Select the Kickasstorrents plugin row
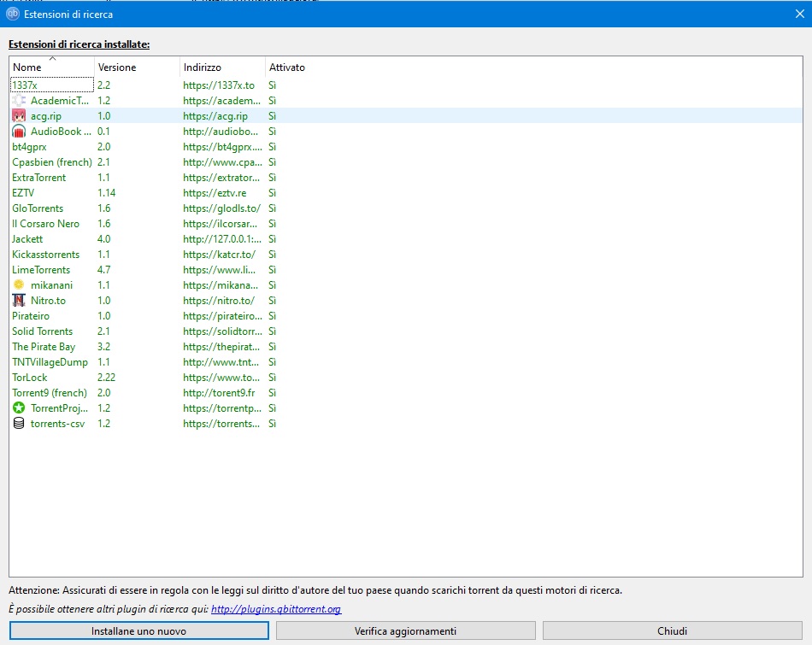This screenshot has height=645, width=812. (x=405, y=255)
